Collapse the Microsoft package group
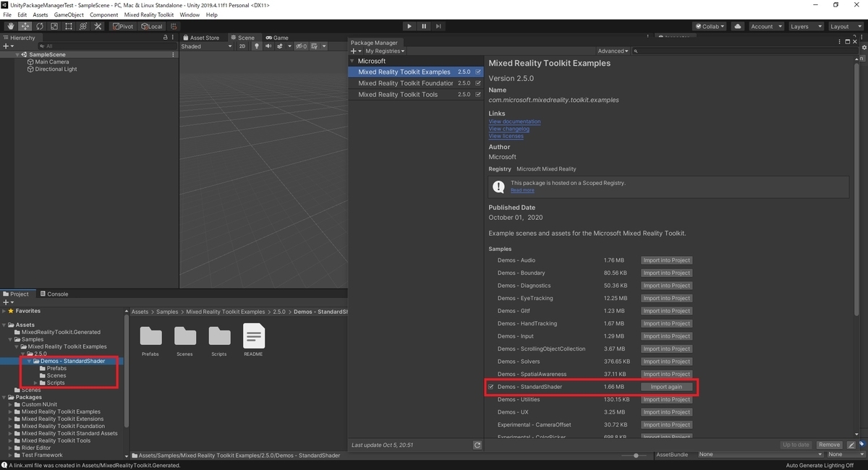The height and width of the screenshot is (470, 868). click(353, 61)
